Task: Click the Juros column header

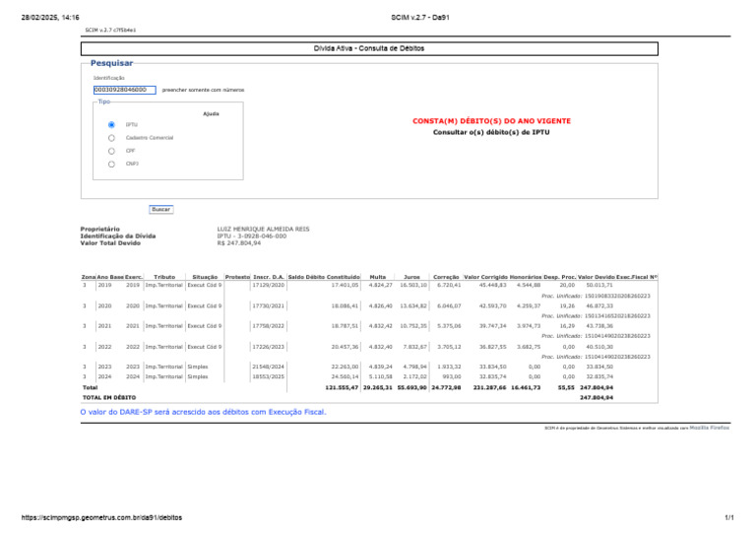Action: click(411, 277)
